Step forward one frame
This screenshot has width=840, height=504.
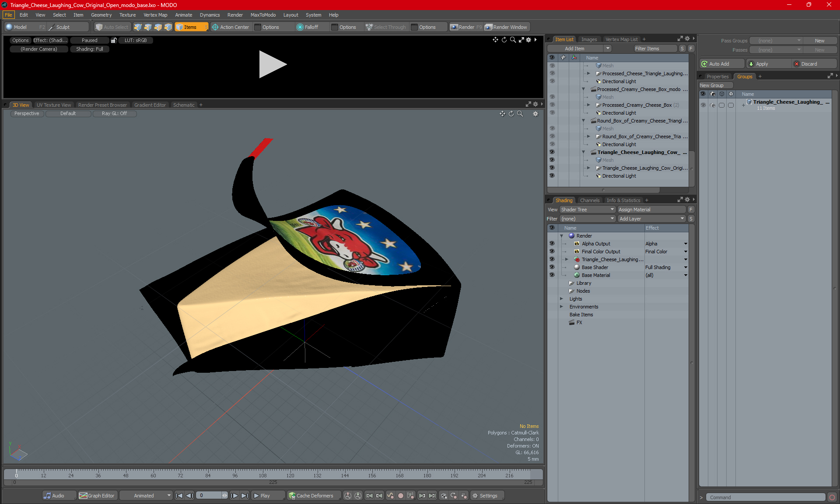tap(234, 496)
